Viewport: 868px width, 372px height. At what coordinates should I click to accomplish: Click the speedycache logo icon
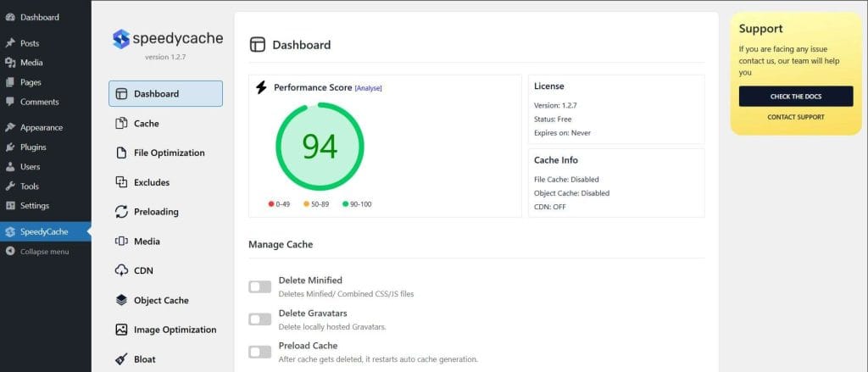tap(121, 39)
